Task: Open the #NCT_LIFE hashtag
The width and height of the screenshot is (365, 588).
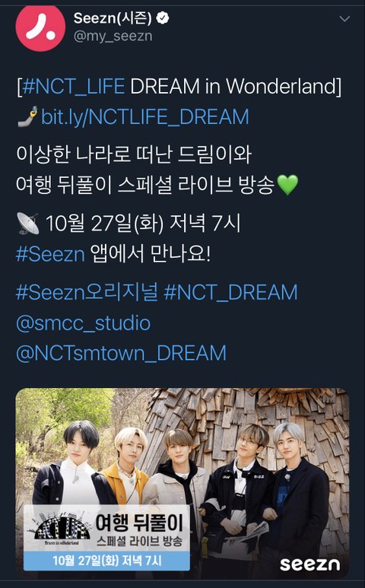Action: (x=74, y=87)
